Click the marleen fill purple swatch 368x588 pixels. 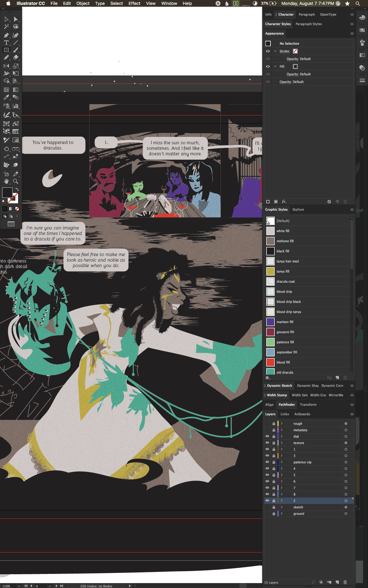pos(270,322)
